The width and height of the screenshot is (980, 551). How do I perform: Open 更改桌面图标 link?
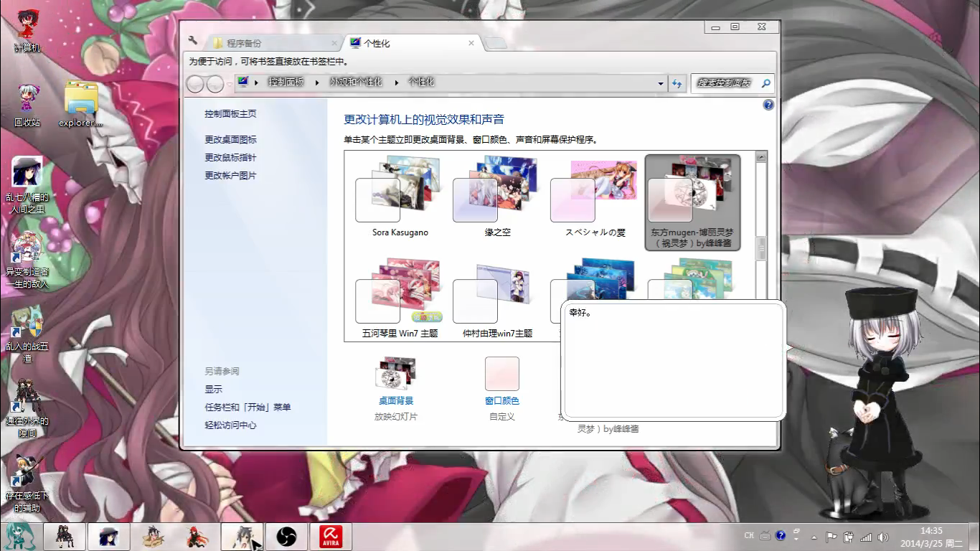[x=230, y=140]
